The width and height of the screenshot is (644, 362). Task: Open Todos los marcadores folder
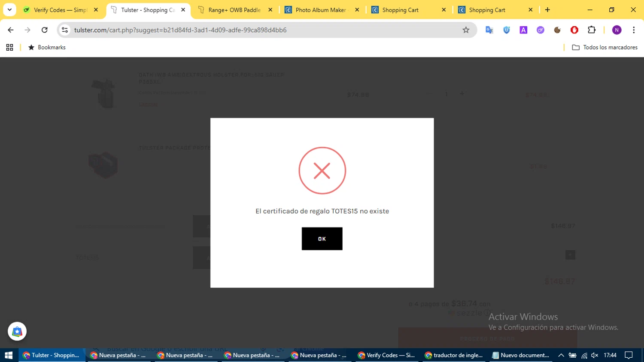point(605,47)
